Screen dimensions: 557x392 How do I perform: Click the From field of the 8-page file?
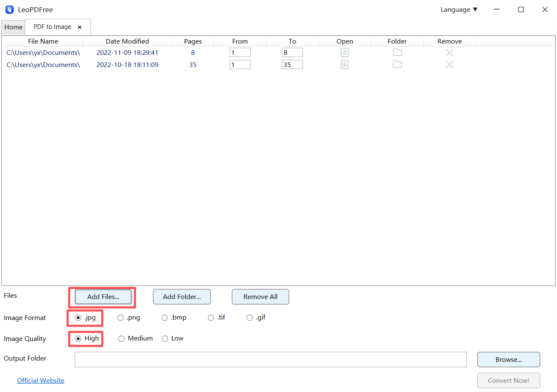coord(240,52)
